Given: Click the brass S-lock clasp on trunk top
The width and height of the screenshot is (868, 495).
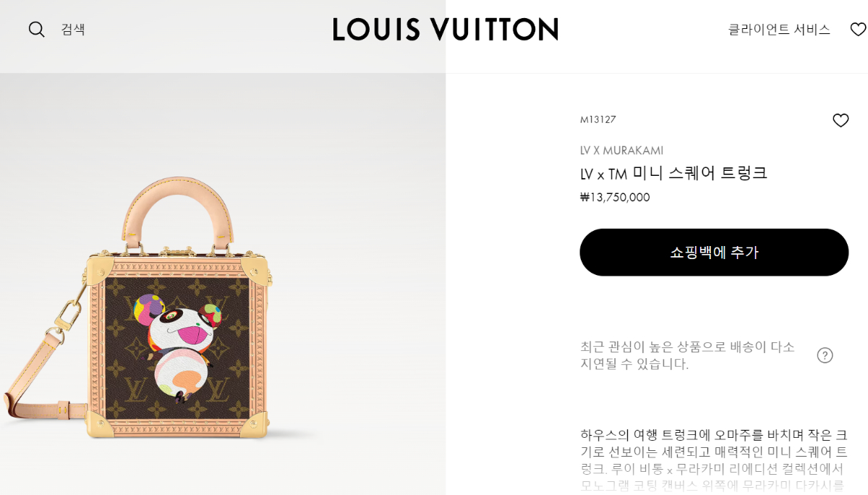Looking at the screenshot, I should pyautogui.click(x=178, y=250).
